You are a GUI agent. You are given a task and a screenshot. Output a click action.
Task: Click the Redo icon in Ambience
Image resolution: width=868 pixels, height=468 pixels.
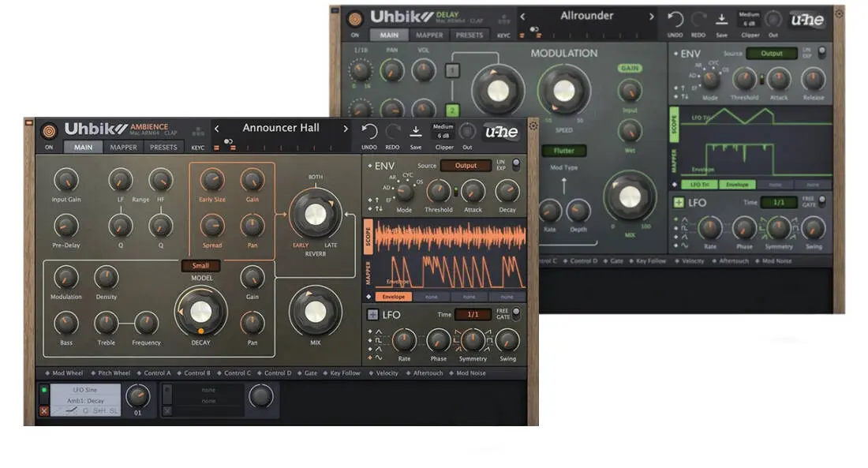[x=392, y=129]
